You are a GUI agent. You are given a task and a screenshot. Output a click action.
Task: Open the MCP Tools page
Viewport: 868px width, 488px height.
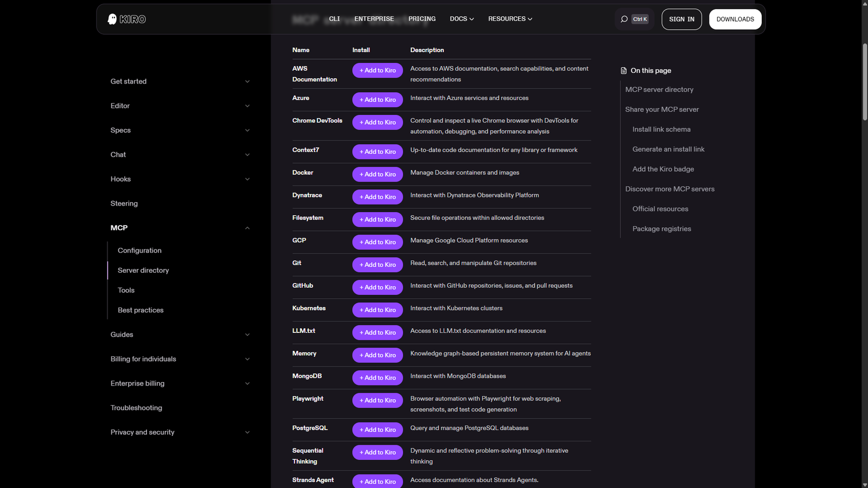pos(126,290)
